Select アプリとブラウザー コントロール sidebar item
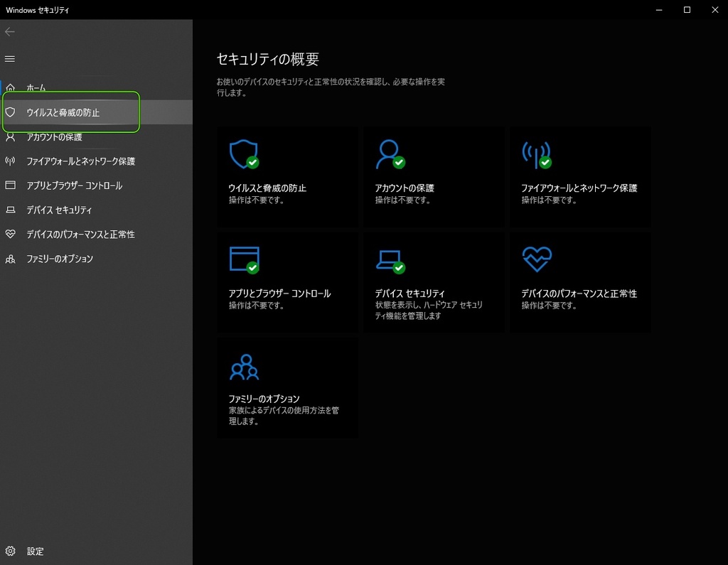 pyautogui.click(x=74, y=185)
